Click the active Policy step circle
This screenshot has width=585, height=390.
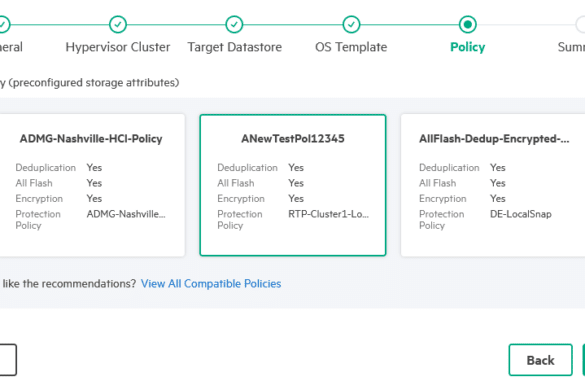[467, 25]
